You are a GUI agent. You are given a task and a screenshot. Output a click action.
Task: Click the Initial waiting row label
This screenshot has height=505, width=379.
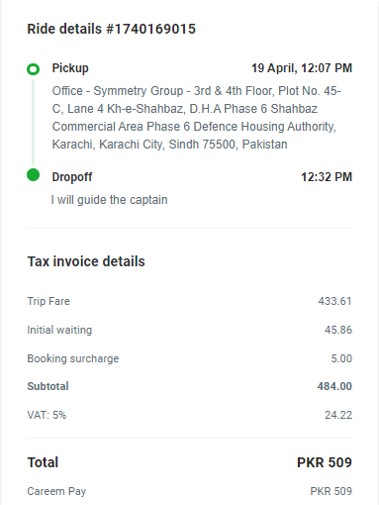[59, 330]
